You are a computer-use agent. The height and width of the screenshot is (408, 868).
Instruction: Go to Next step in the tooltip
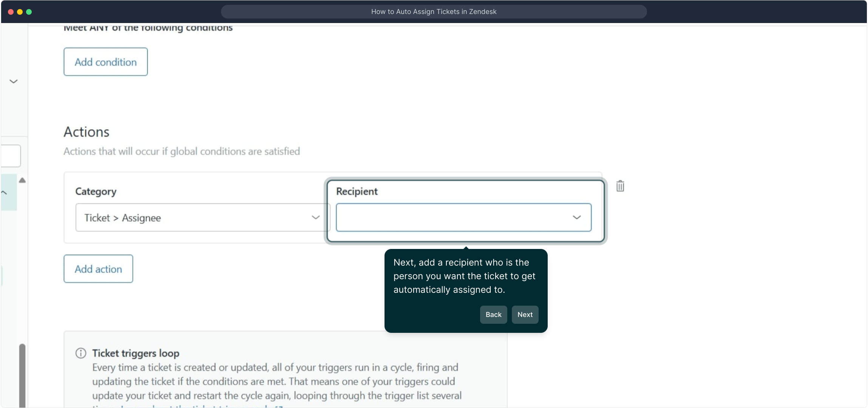(525, 315)
